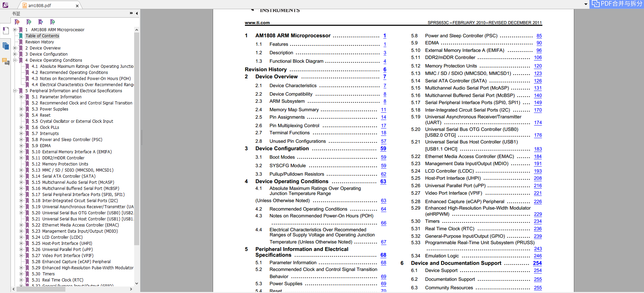Follow page link 126 for Serial ATA Controller
This screenshot has height=293, width=644.
538,81
